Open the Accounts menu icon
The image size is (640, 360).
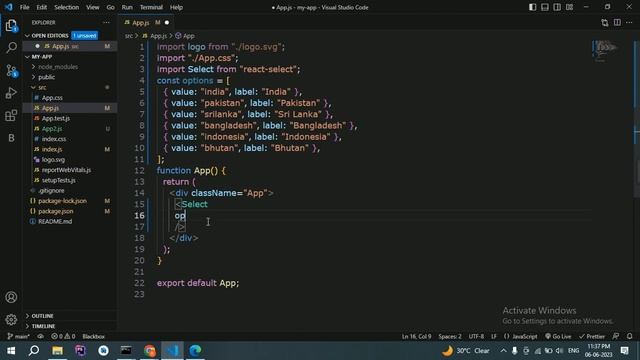click(x=11, y=297)
